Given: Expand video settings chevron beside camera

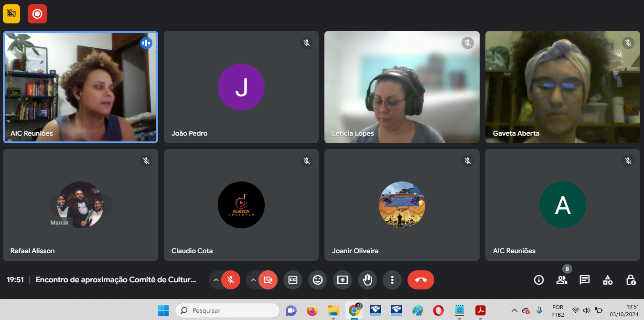Looking at the screenshot, I should tap(253, 280).
